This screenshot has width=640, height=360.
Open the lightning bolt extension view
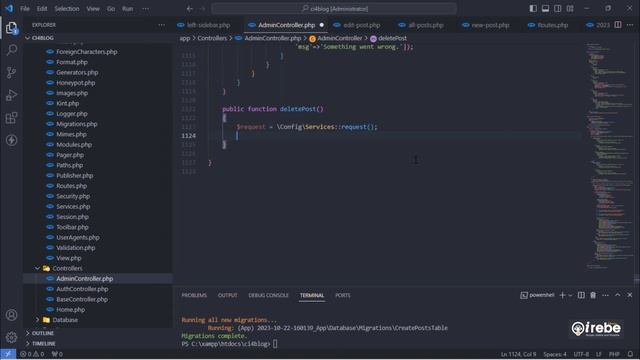click(x=11, y=140)
